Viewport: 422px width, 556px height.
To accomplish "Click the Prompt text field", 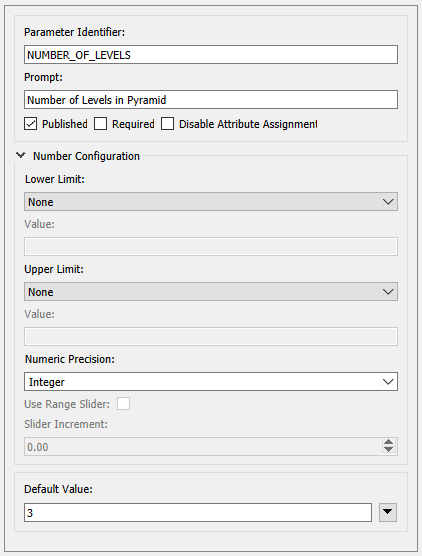I will click(x=211, y=100).
